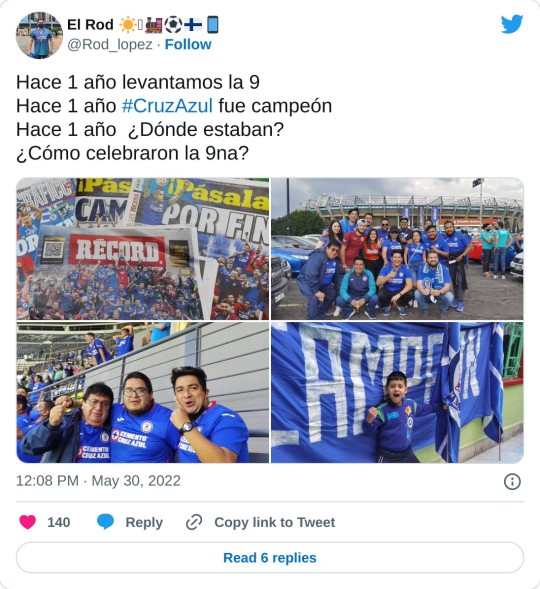Open the @Rod_lopez handle link
This screenshot has height=589, width=540.
tap(110, 44)
